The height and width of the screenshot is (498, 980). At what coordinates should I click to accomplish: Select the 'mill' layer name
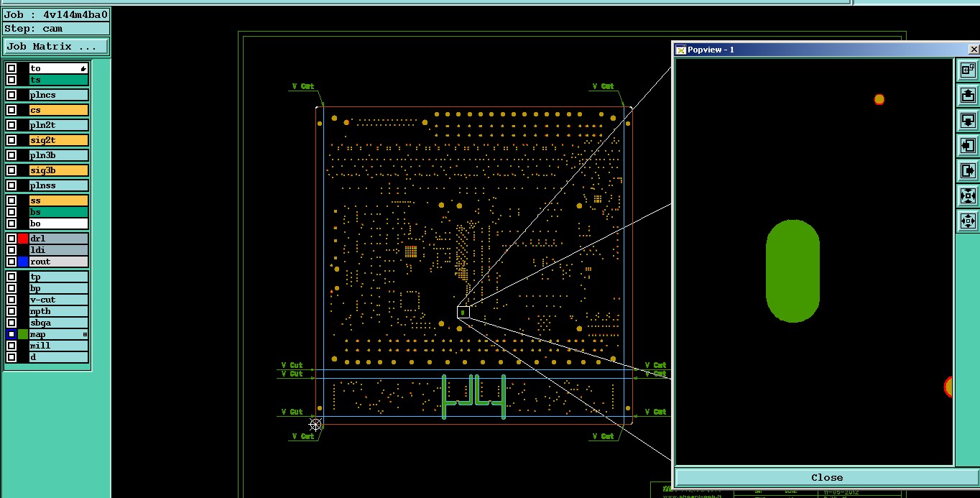tap(59, 346)
